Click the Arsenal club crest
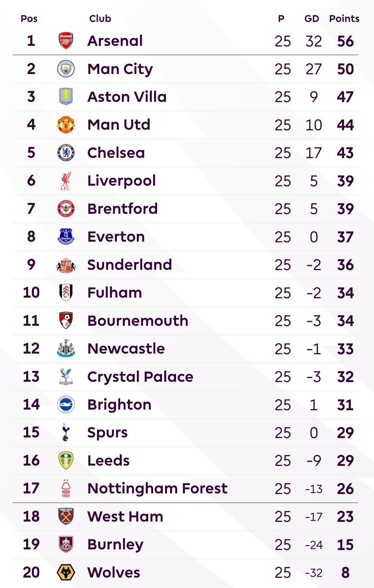 click(x=66, y=41)
